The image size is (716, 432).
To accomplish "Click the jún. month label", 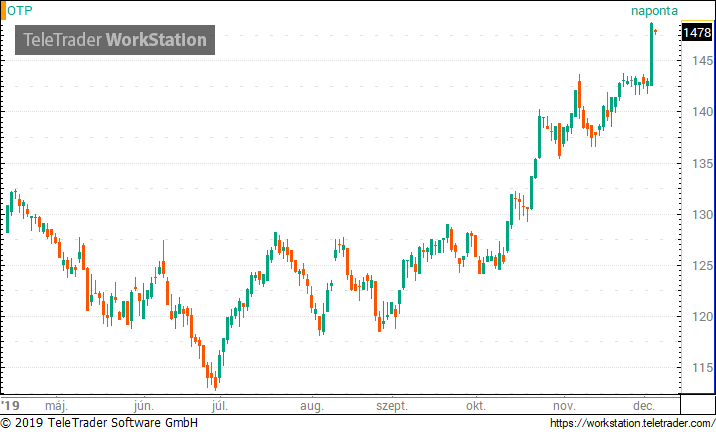I will (144, 406).
